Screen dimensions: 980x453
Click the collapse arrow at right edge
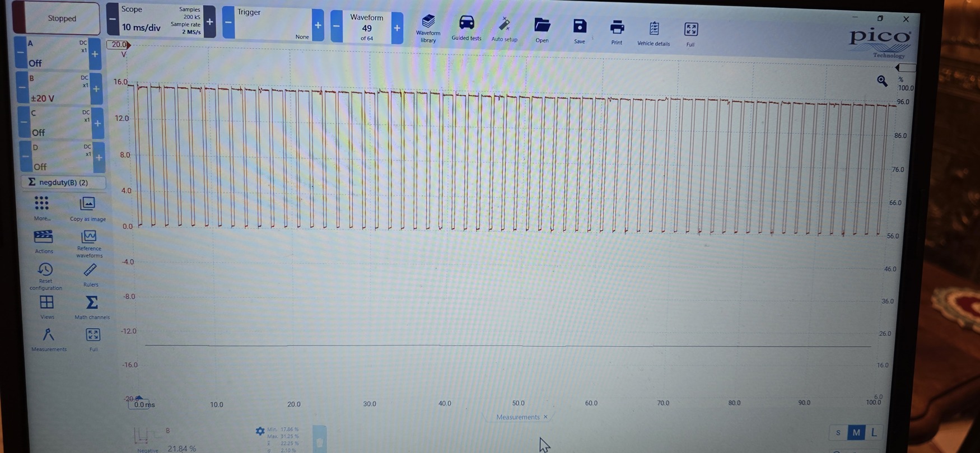click(905, 68)
